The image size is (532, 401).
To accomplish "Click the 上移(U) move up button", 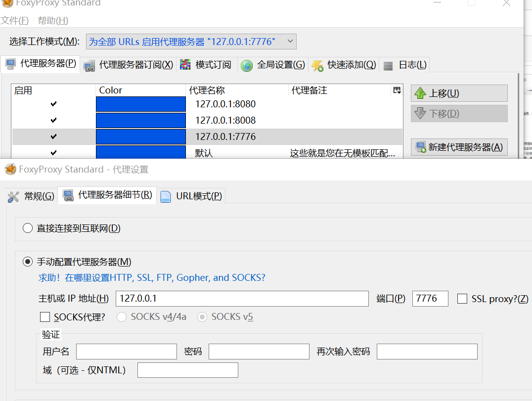I will click(x=459, y=93).
